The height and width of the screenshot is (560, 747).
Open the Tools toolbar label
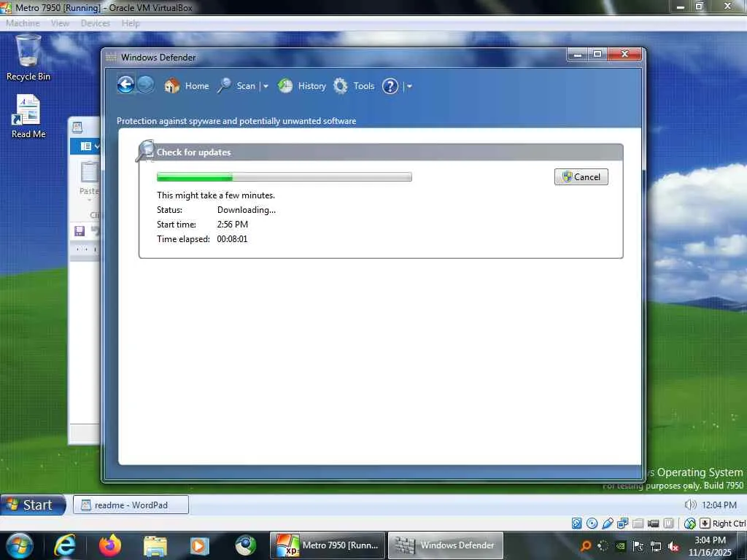coord(363,86)
